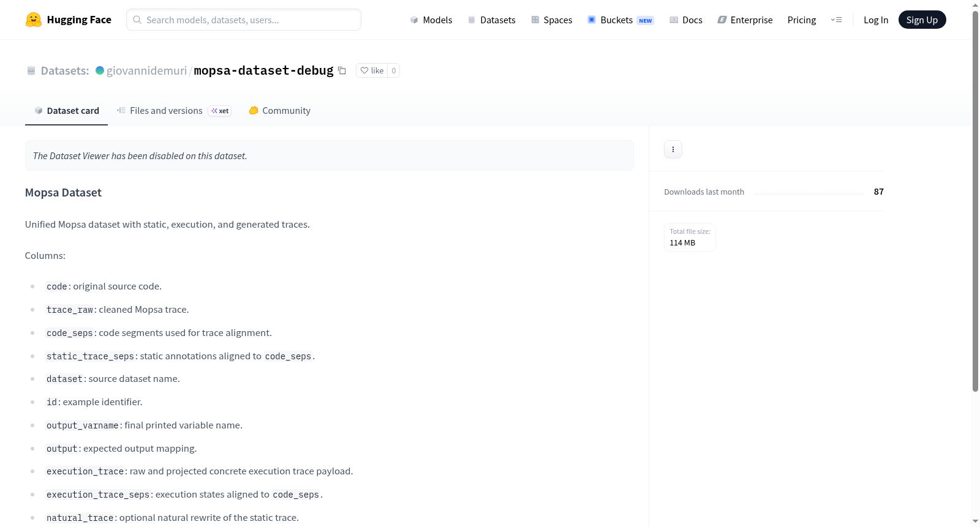
Task: Click the Datasets: breadcrumb link
Action: tap(65, 70)
